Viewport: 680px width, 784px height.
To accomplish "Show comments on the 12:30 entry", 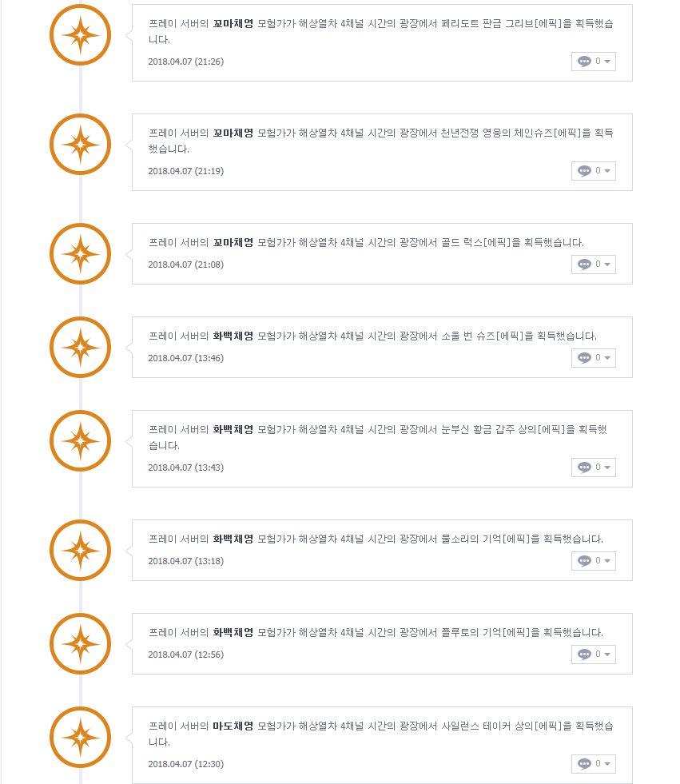I will (x=593, y=764).
